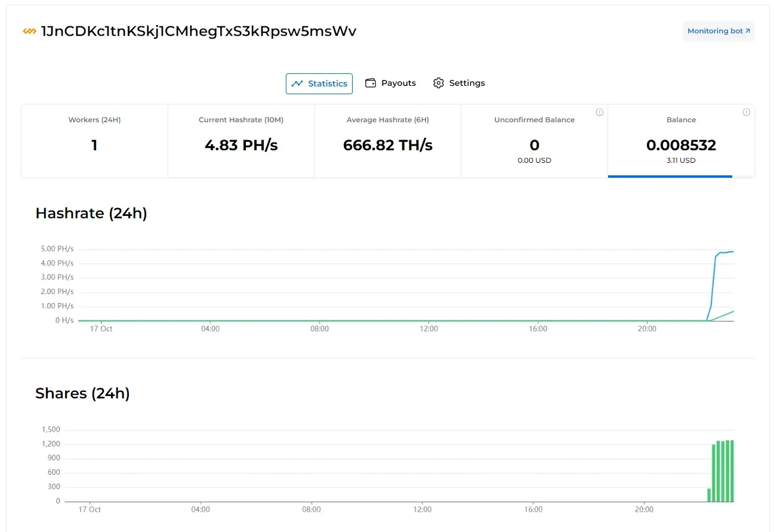
Task: Click the wallet icon for Payouts
Action: click(371, 83)
